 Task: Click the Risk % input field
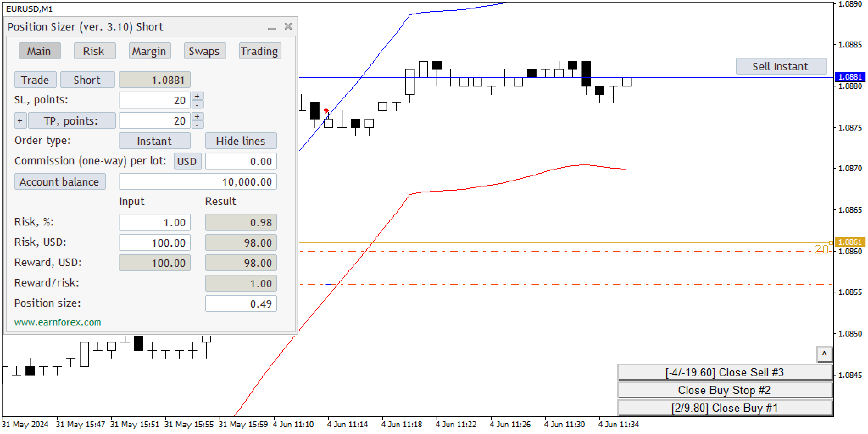pyautogui.click(x=154, y=222)
